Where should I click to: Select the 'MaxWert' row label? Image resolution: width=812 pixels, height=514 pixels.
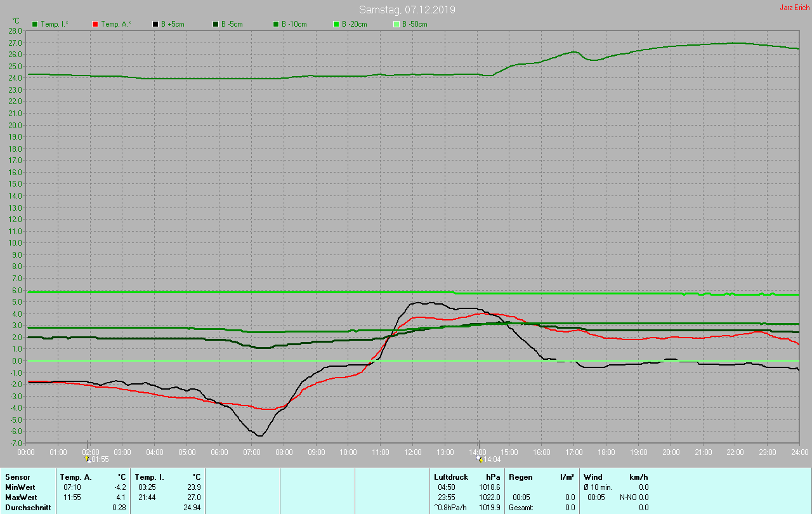tap(21, 497)
